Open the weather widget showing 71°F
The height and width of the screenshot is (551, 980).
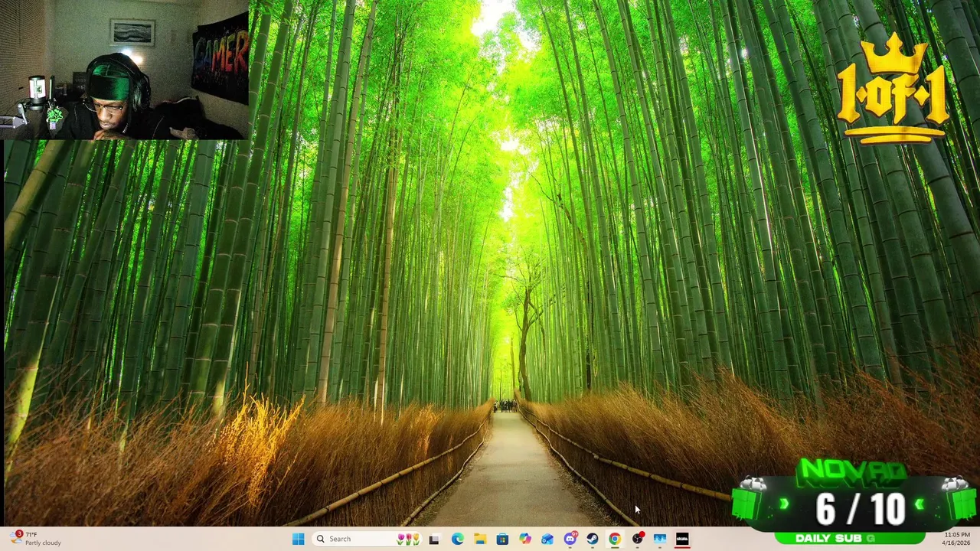(35, 539)
